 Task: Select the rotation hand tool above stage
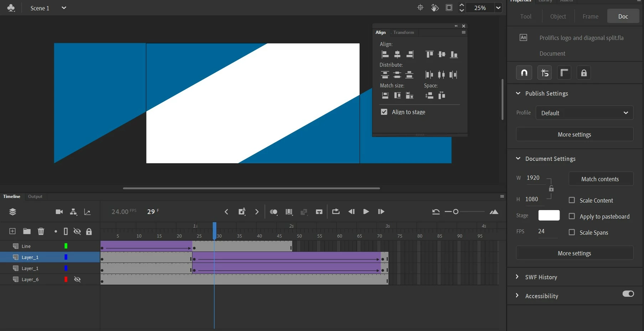(x=435, y=7)
